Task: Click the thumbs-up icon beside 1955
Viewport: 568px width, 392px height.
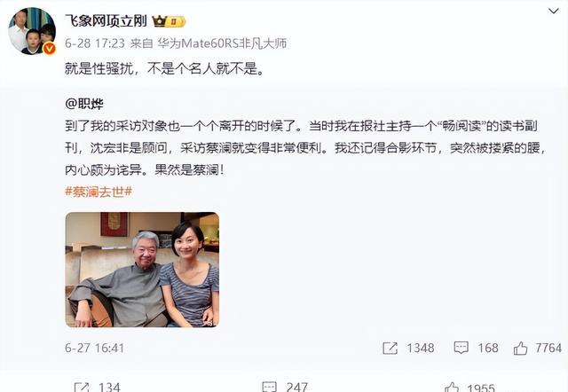Action: click(x=452, y=388)
